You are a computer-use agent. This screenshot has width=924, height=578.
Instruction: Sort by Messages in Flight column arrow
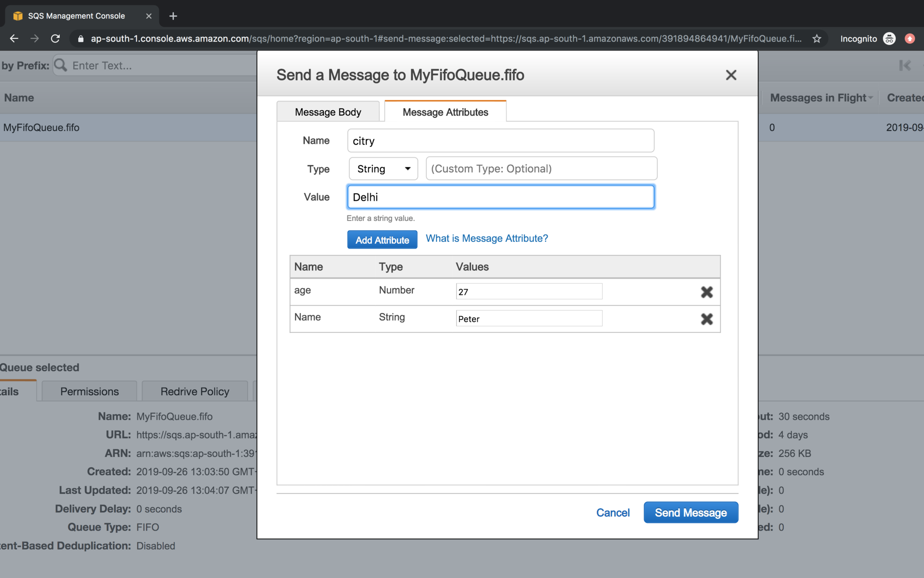coord(871,98)
